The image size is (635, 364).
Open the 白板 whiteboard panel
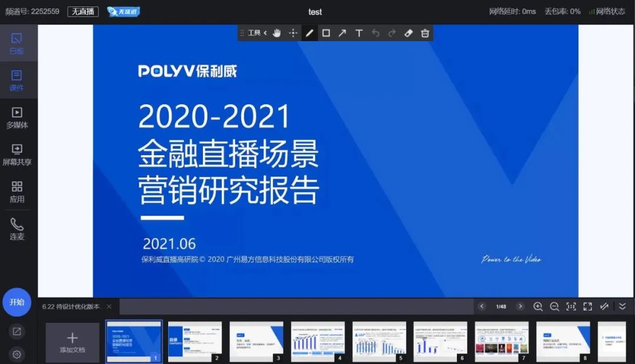pyautogui.click(x=16, y=44)
